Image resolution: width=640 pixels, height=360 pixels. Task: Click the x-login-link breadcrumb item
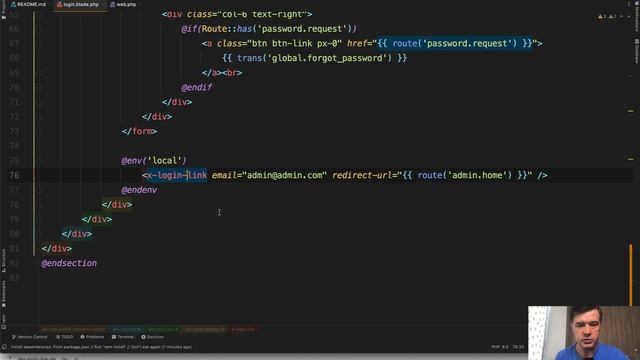pyautogui.click(x=243, y=329)
